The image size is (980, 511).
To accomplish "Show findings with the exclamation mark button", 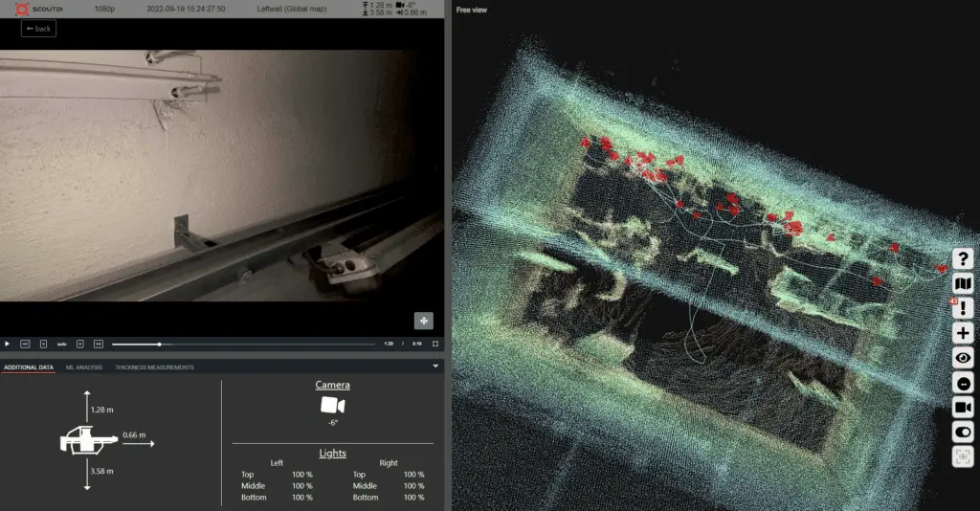I will pyautogui.click(x=963, y=308).
